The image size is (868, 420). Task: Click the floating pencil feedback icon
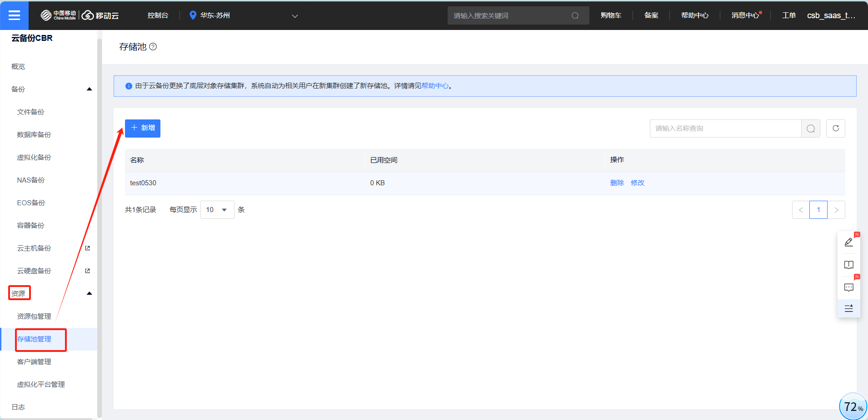pos(848,242)
